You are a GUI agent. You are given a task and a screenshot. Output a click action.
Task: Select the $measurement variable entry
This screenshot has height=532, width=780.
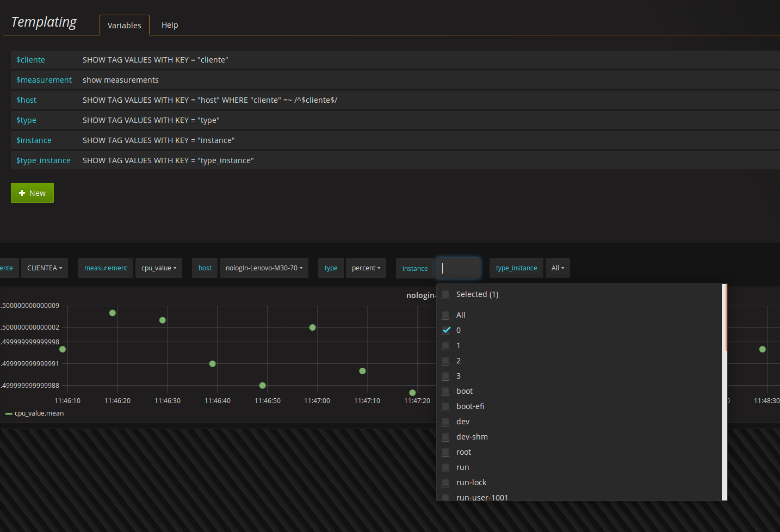44,80
